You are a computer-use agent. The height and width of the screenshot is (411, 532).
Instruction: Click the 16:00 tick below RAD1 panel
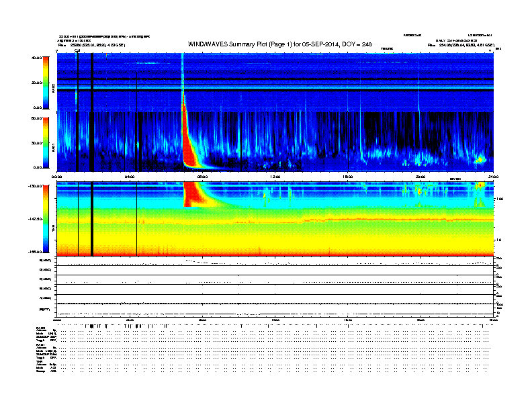point(348,177)
